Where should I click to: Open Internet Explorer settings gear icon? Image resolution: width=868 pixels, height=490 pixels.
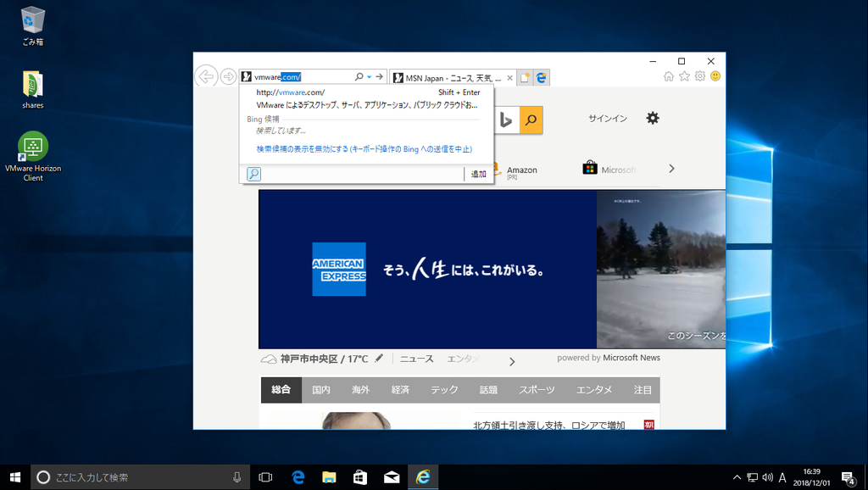[x=698, y=75]
